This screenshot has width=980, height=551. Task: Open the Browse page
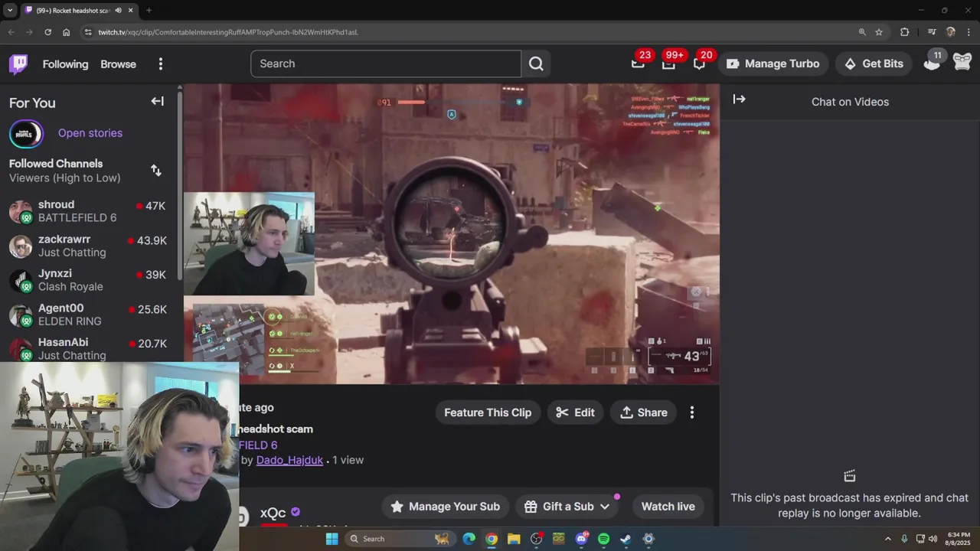pos(118,64)
